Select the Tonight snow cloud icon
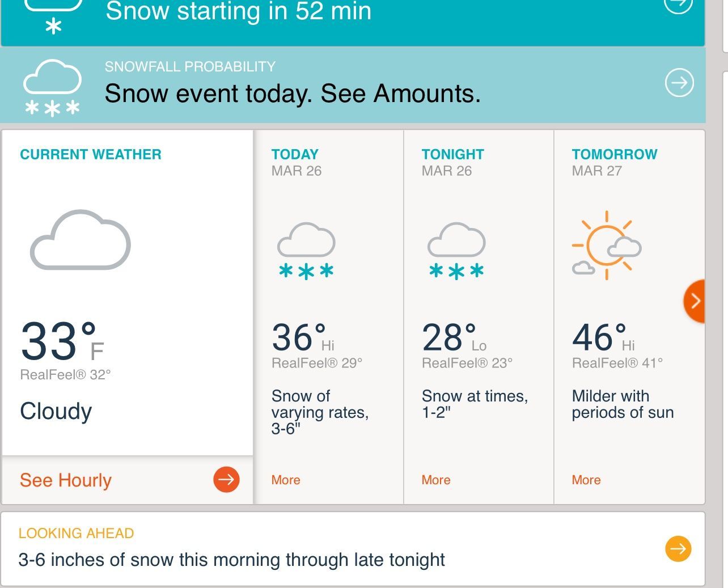This screenshot has width=728, height=588. pos(456,251)
